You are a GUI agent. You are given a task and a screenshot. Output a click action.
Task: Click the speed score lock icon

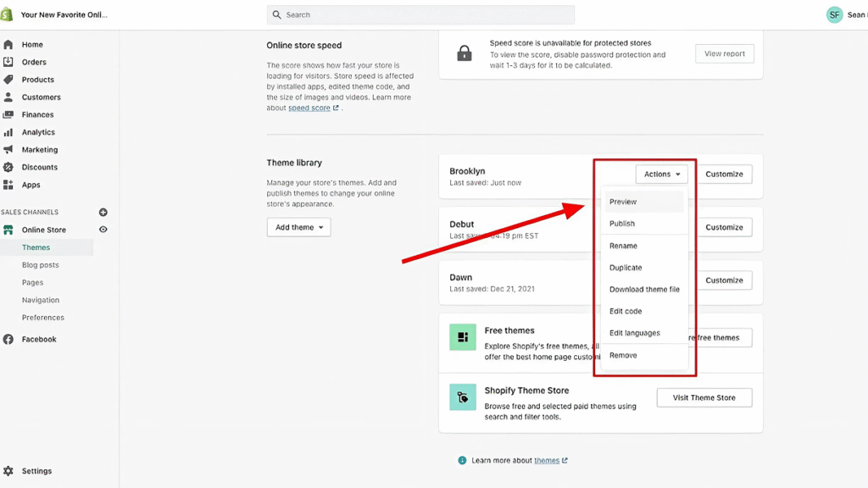465,53
